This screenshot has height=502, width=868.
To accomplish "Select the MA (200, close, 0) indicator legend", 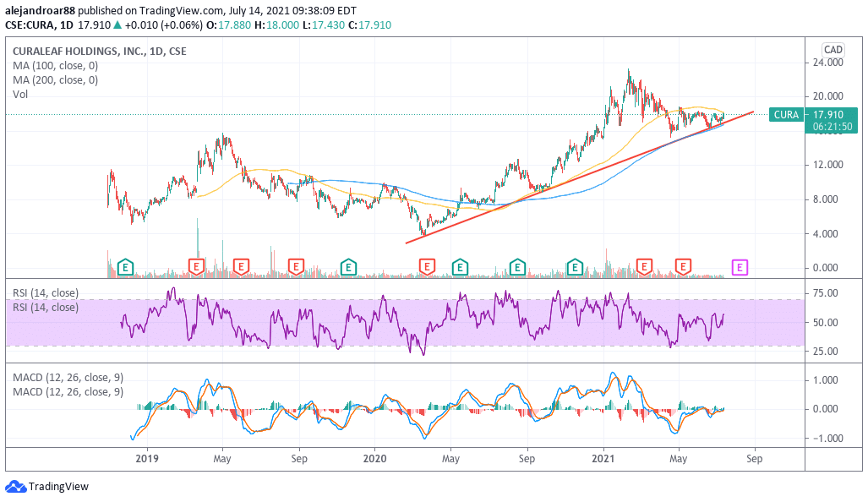I will tap(55, 79).
